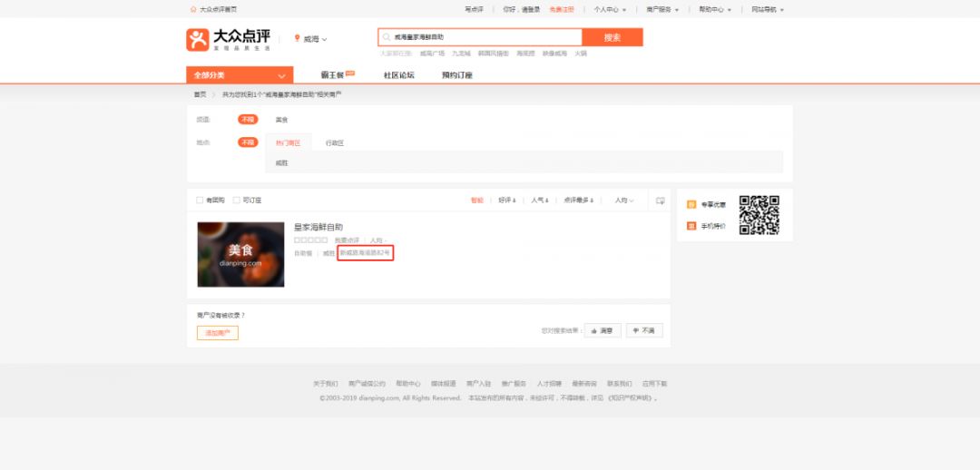980x470 pixels.
Task: Click the orange 搜索 button
Action: pos(612,37)
